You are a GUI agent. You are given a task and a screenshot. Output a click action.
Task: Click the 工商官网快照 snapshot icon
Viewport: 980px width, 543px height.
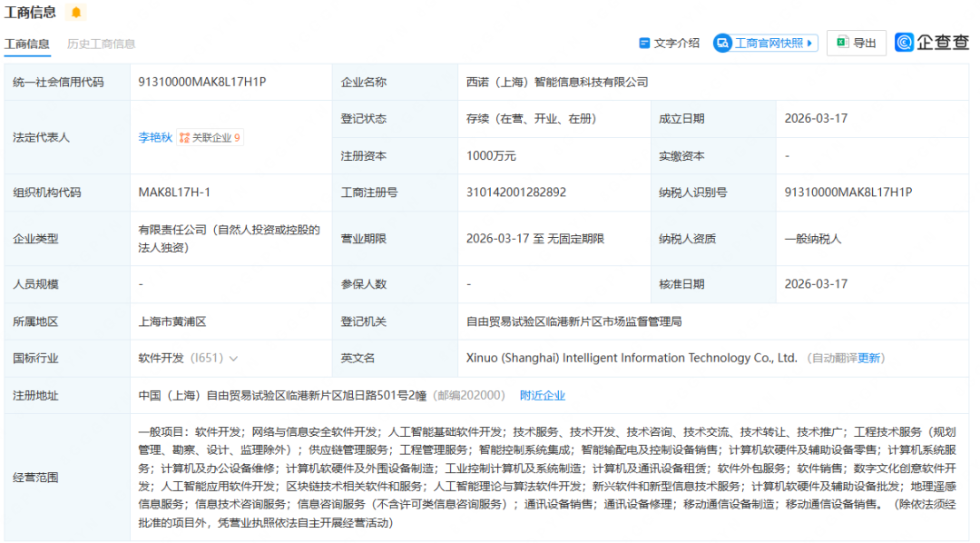click(x=722, y=43)
